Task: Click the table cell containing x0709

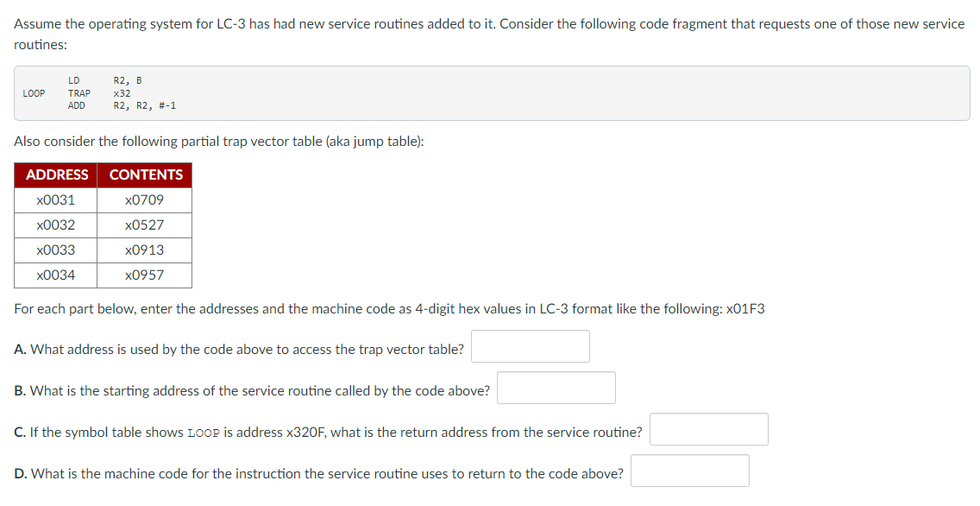Action: 144,199
